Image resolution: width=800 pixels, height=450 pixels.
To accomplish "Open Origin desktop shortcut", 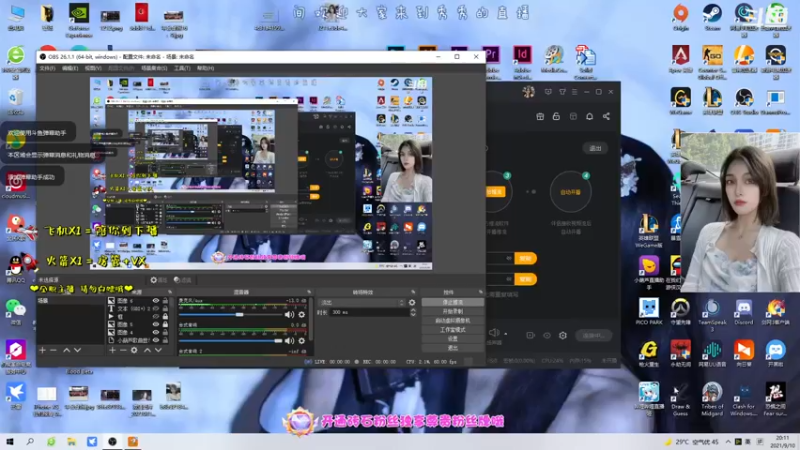I will [x=681, y=17].
